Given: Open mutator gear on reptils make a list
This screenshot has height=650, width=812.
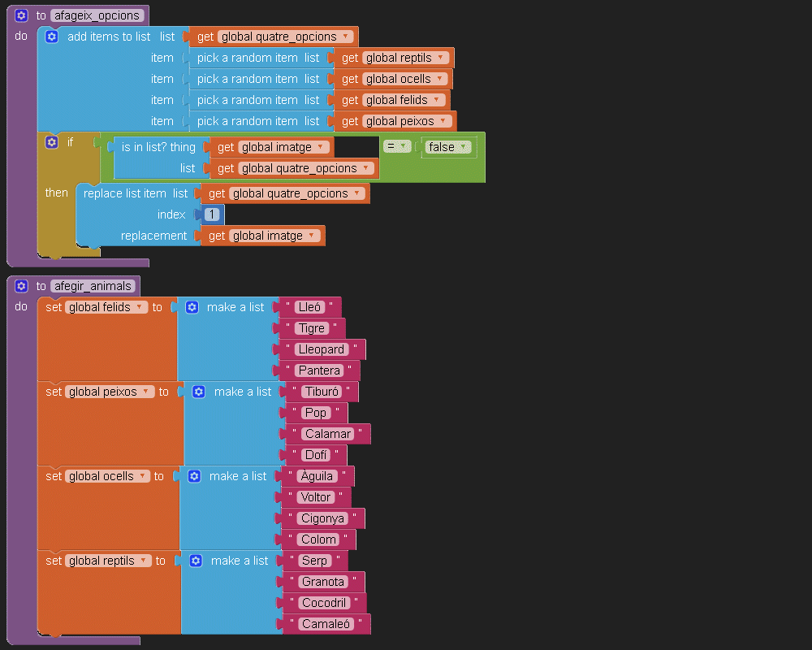Looking at the screenshot, I should pos(196,561).
